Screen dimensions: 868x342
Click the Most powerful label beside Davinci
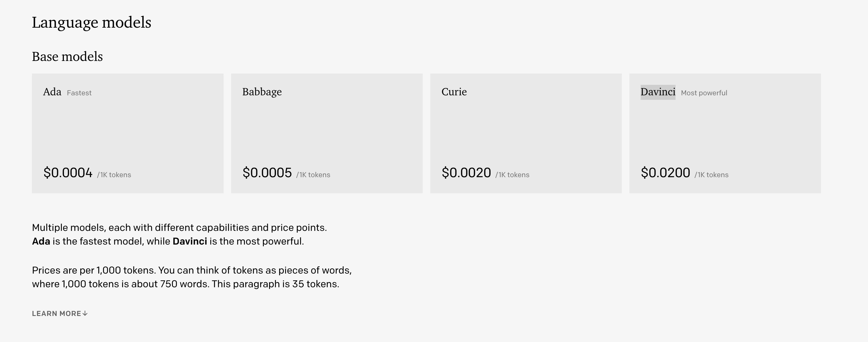pos(704,93)
